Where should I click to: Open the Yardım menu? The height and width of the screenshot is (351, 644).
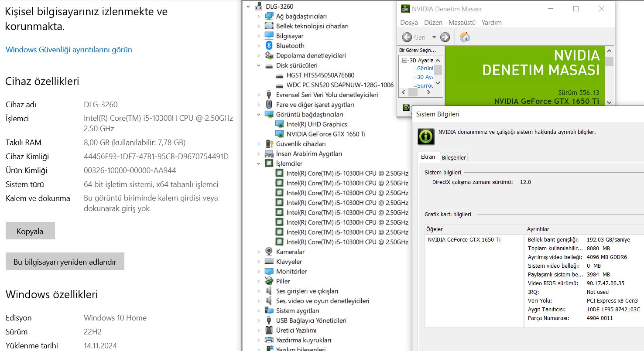click(x=492, y=22)
